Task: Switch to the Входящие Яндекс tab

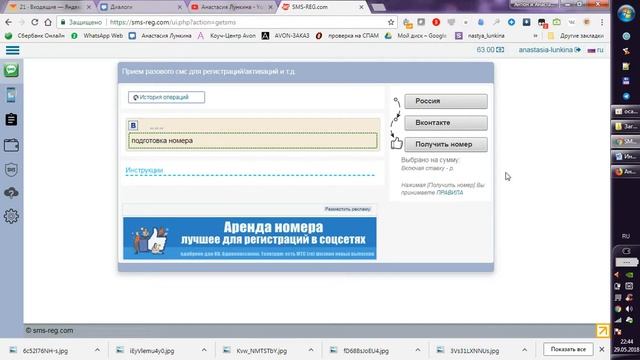Action: (49, 7)
